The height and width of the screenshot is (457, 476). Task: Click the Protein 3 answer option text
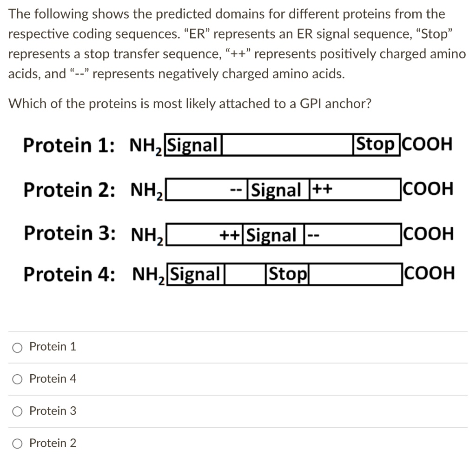[53, 411]
